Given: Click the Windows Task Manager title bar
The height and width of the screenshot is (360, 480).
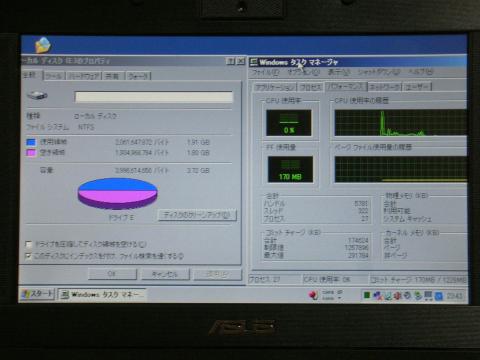Looking at the screenshot, I should 358,62.
